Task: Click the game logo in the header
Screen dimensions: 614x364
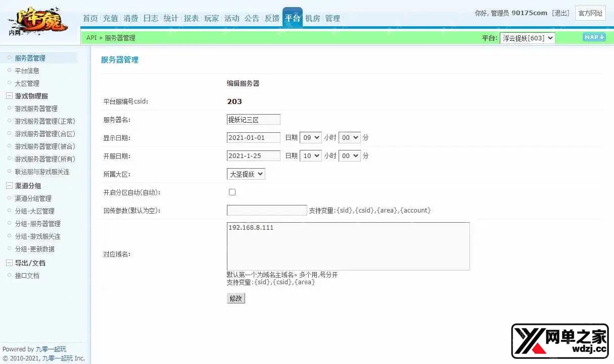Action: [x=38, y=21]
